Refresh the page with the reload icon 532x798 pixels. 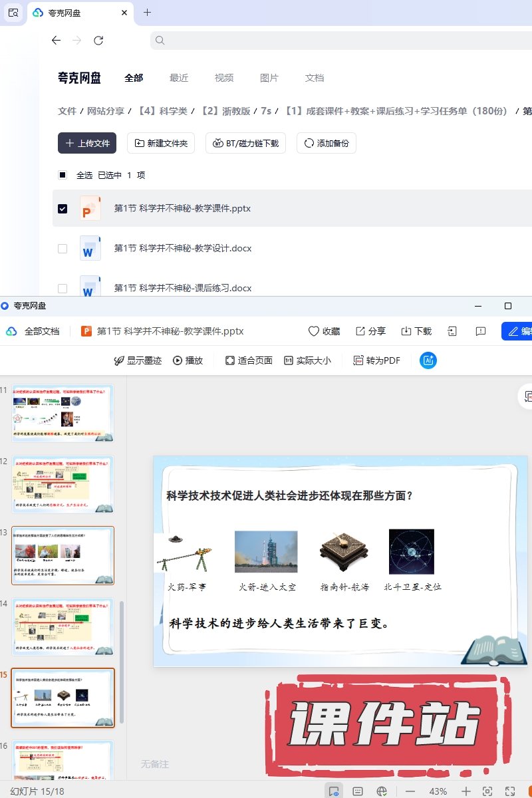point(98,41)
